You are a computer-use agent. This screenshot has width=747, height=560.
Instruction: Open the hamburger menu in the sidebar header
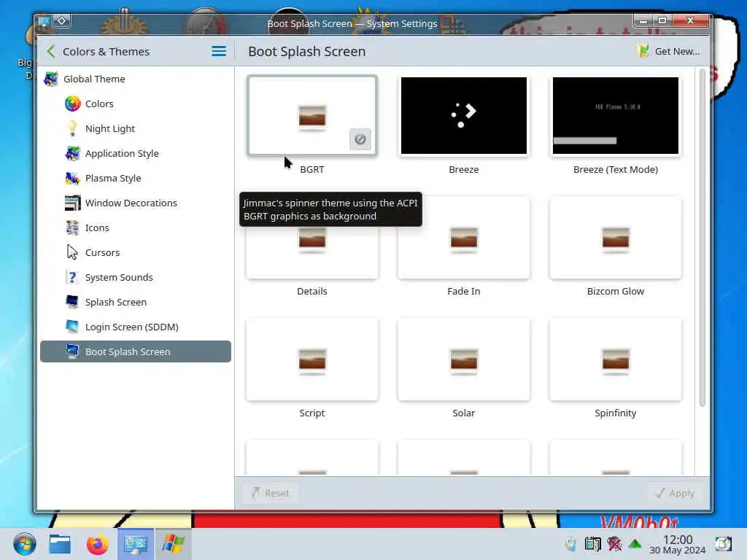pos(219,52)
